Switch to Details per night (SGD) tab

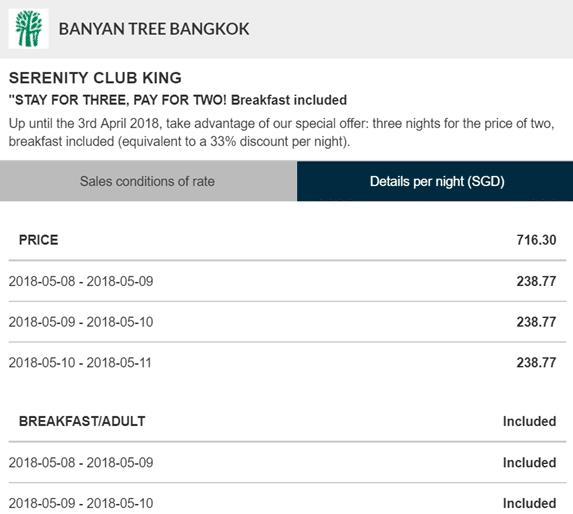[x=435, y=181]
